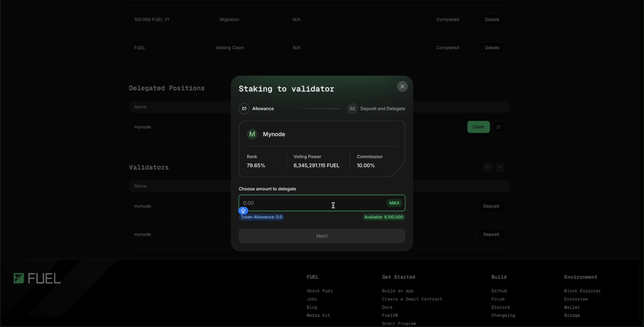The height and width of the screenshot is (327, 644).
Task: Click the MAX button in delegation input
Action: point(394,203)
